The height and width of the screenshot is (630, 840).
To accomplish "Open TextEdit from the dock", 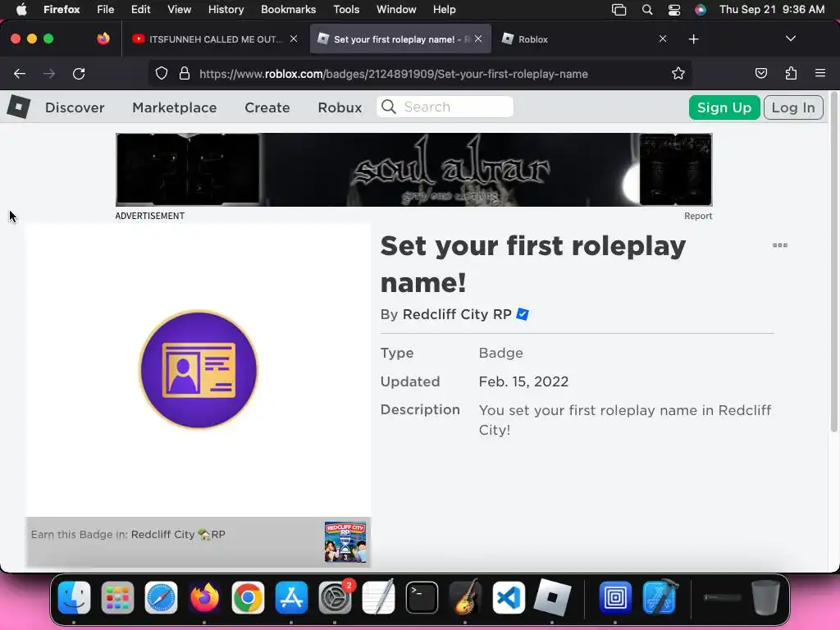I will pyautogui.click(x=378, y=597).
